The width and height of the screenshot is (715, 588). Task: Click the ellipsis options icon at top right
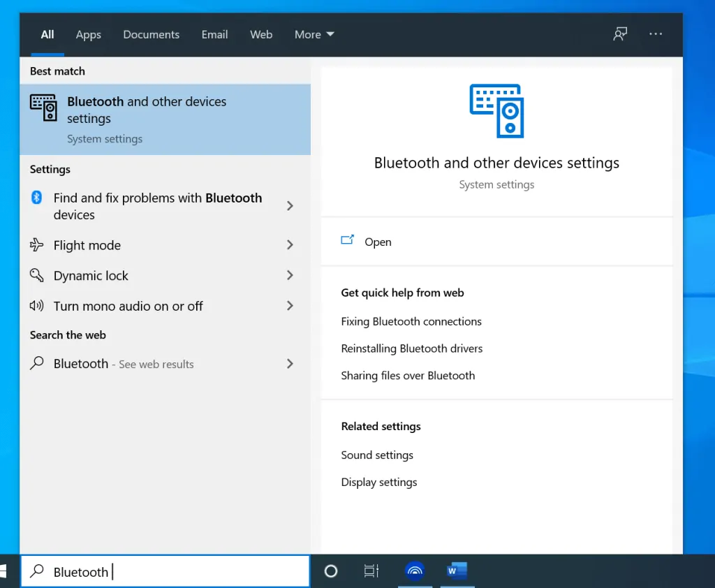(x=656, y=34)
